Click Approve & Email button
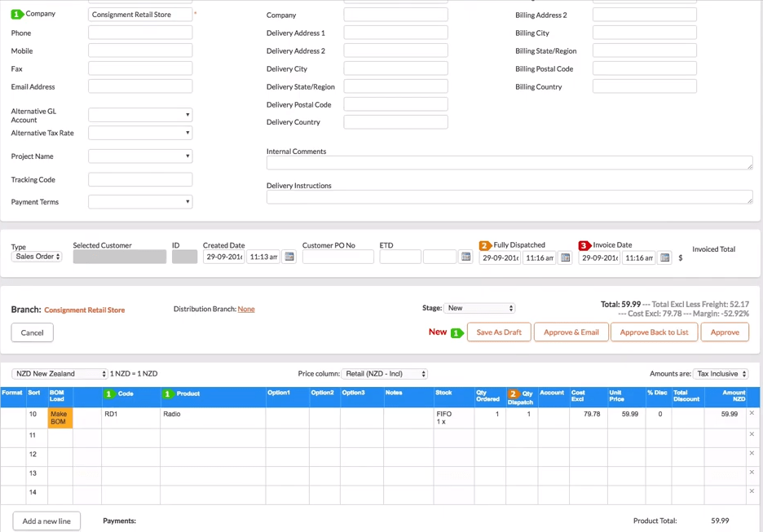Image resolution: width=763 pixels, height=532 pixels. pyautogui.click(x=571, y=332)
